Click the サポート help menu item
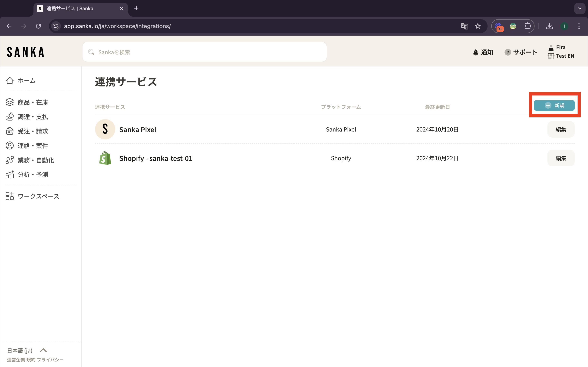Image resolution: width=588 pixels, height=367 pixels. [x=521, y=52]
